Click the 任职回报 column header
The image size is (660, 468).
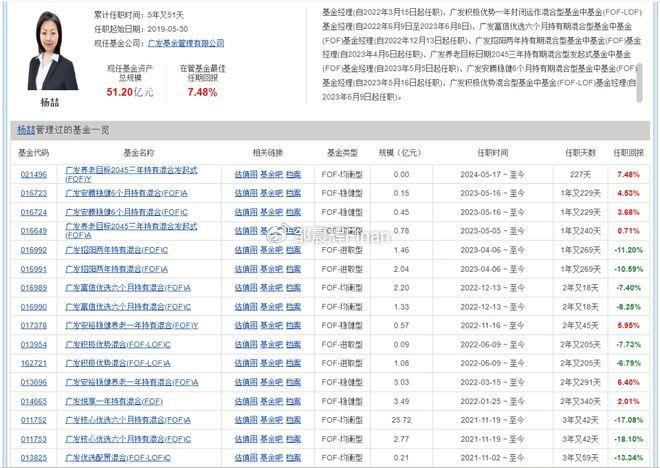[628, 153]
